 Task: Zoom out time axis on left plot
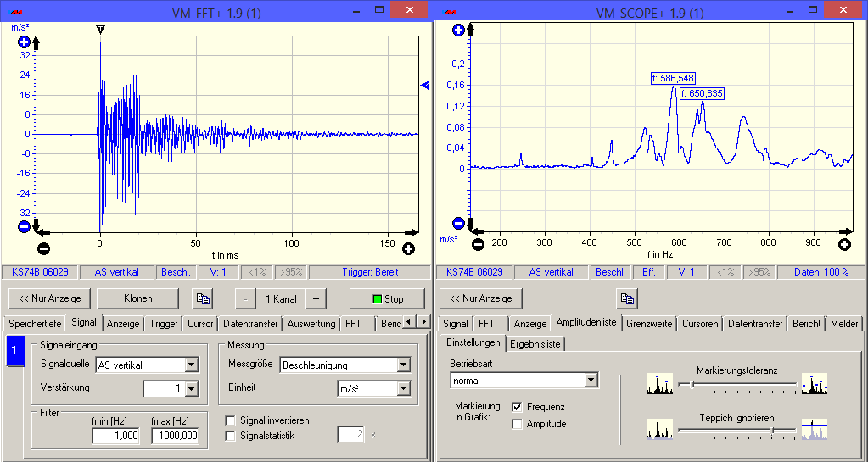[x=43, y=249]
